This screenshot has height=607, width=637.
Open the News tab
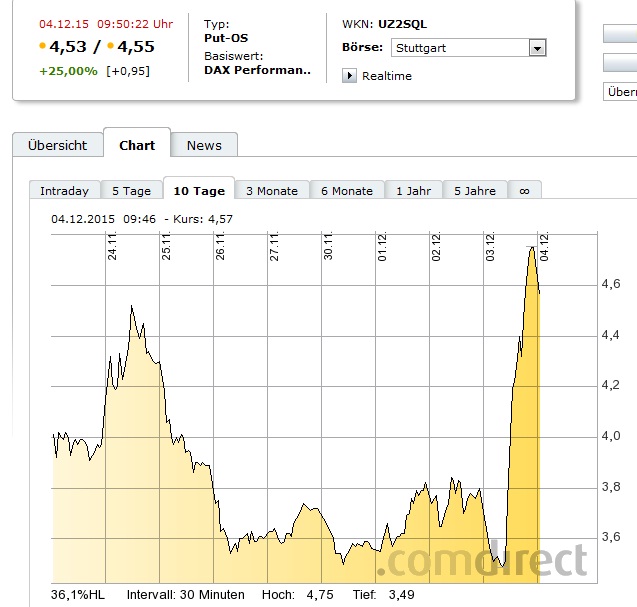[204, 145]
